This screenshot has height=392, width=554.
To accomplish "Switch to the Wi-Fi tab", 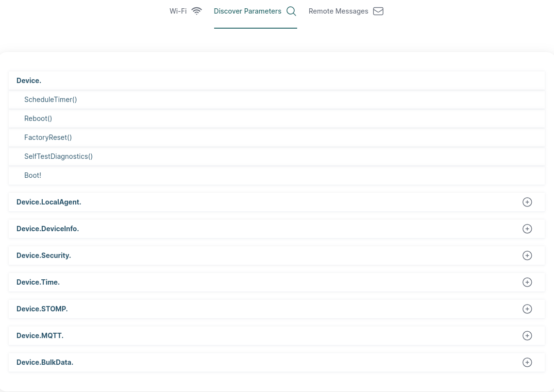I will pyautogui.click(x=178, y=11).
